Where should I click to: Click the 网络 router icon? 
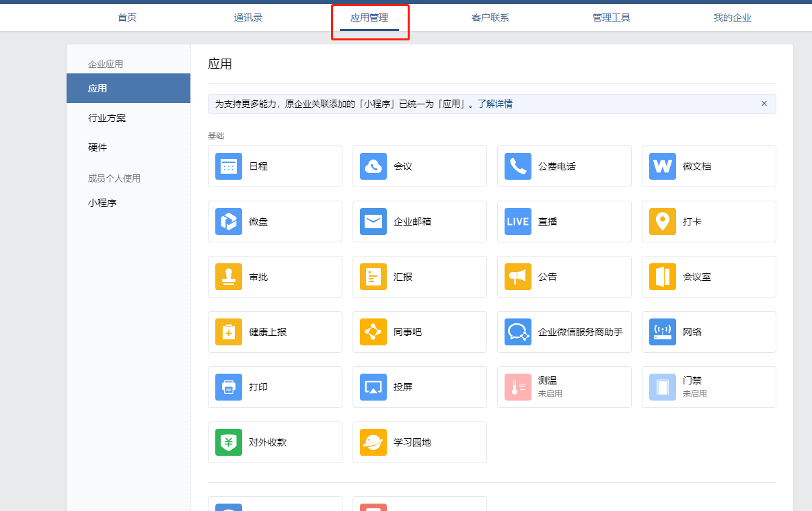663,332
